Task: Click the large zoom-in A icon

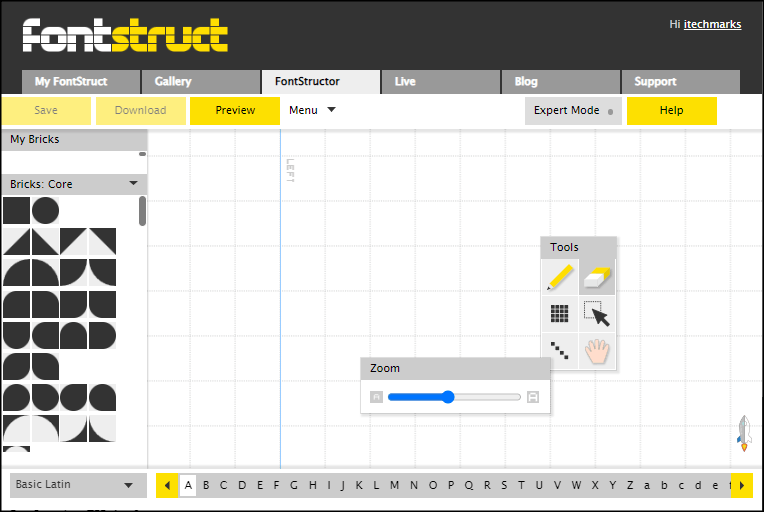Action: click(533, 397)
